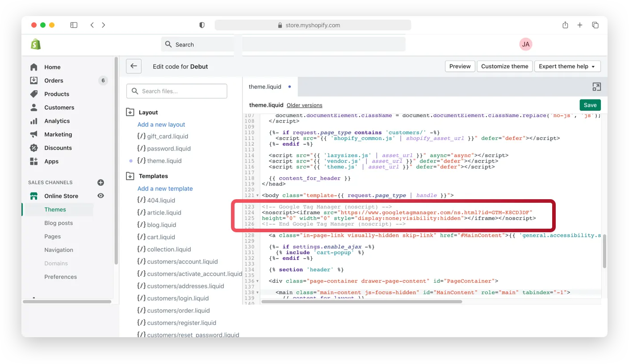The height and width of the screenshot is (364, 629).
Task: View Online Store via eye icon
Action: (101, 196)
